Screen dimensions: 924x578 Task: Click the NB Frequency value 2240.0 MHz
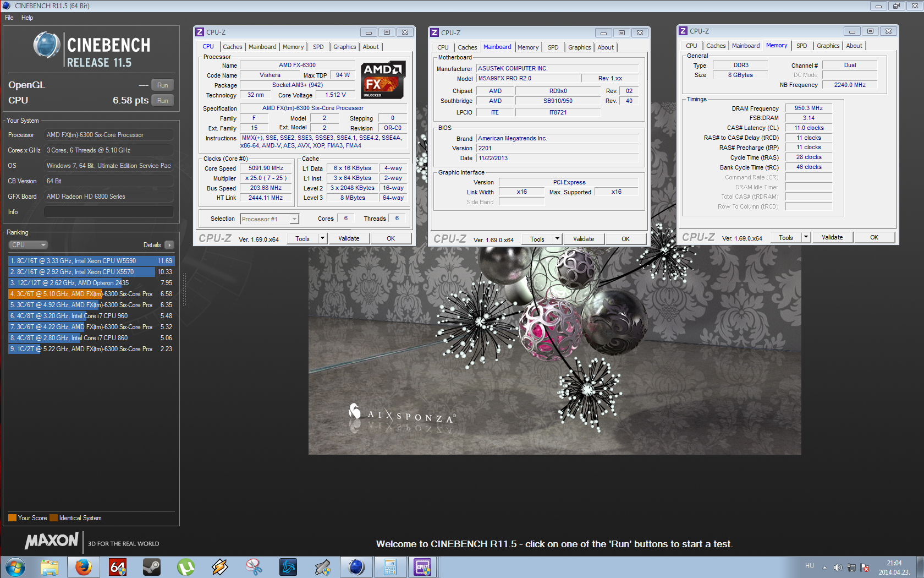coord(850,85)
